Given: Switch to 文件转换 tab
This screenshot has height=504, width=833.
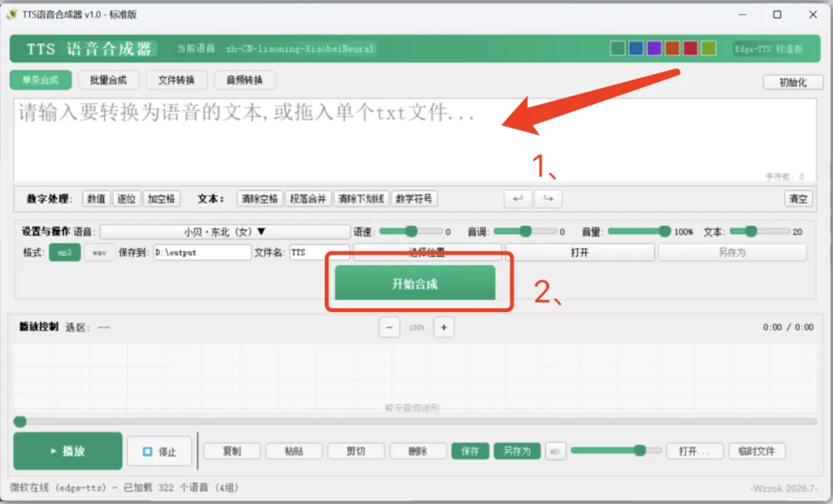Looking at the screenshot, I should point(177,80).
